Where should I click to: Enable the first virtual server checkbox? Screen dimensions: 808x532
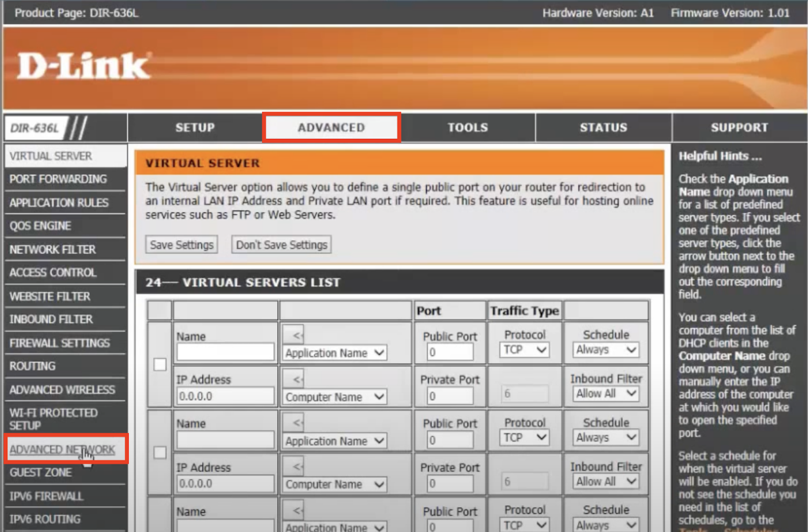coord(160,364)
